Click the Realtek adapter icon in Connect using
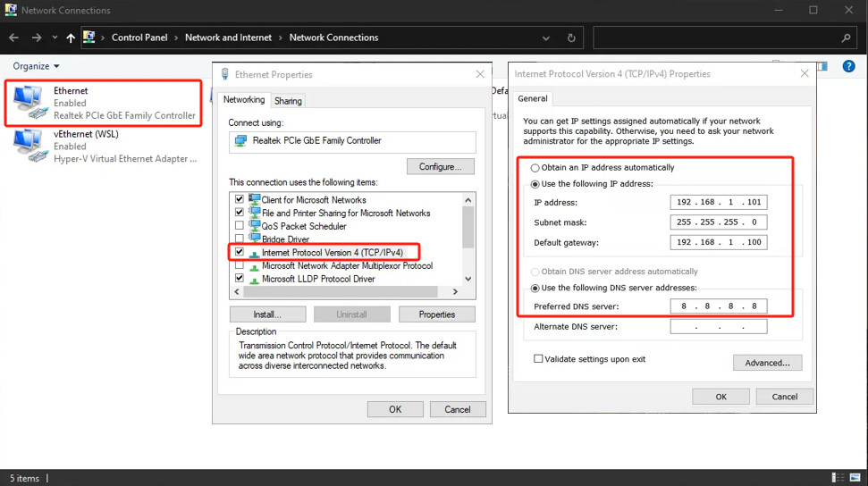This screenshot has width=868, height=486. click(240, 141)
